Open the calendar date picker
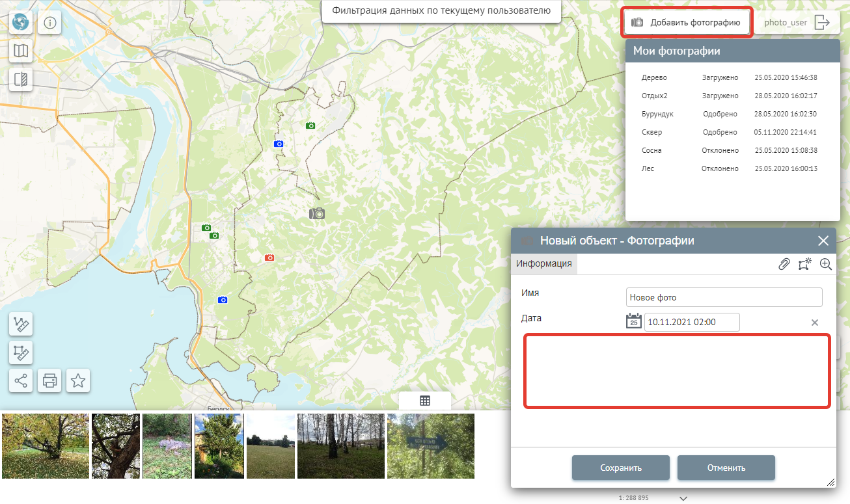This screenshot has height=504, width=850. [633, 321]
